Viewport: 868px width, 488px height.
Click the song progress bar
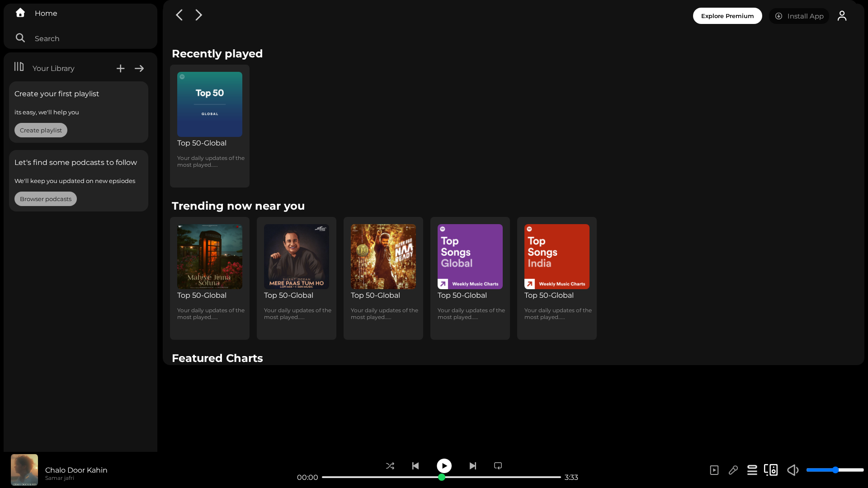click(x=441, y=477)
